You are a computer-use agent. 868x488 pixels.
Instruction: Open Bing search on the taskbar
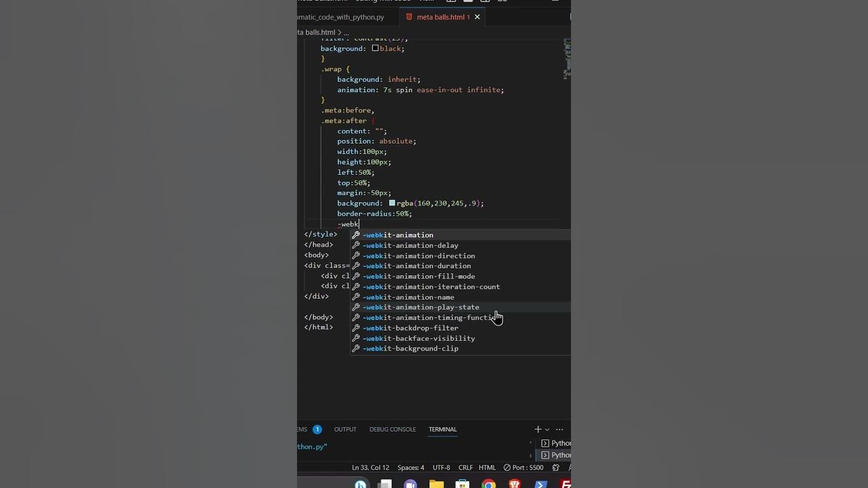(360, 484)
